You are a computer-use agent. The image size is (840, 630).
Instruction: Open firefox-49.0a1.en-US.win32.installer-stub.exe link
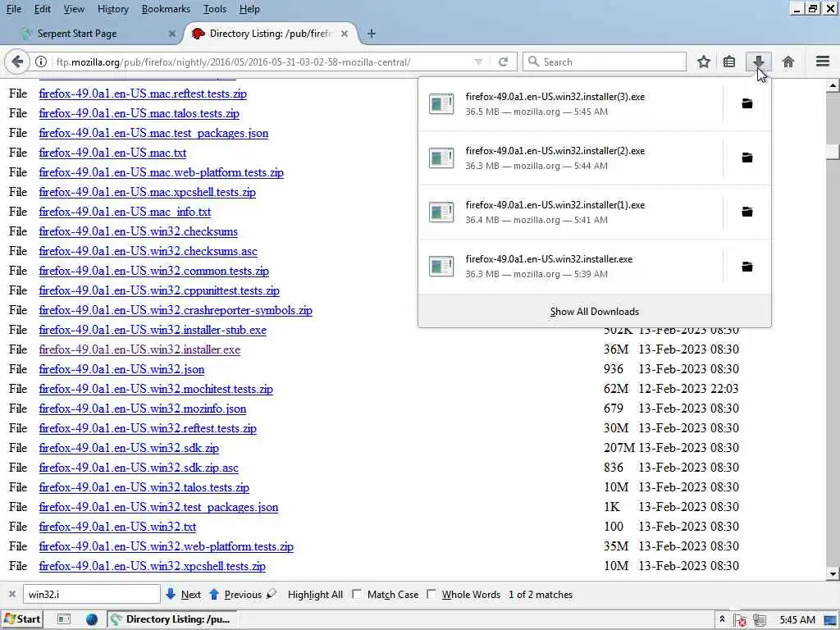coord(153,330)
